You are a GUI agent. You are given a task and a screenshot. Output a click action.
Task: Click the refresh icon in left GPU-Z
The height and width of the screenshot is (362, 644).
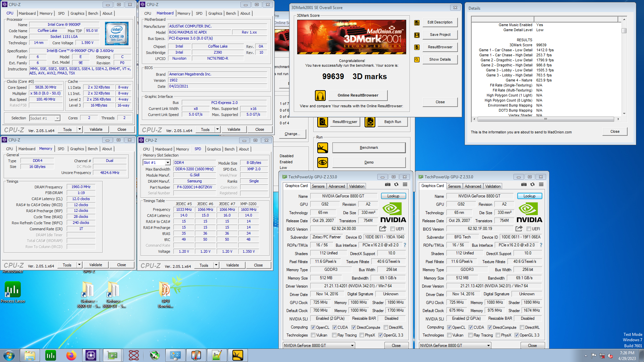[x=396, y=185]
